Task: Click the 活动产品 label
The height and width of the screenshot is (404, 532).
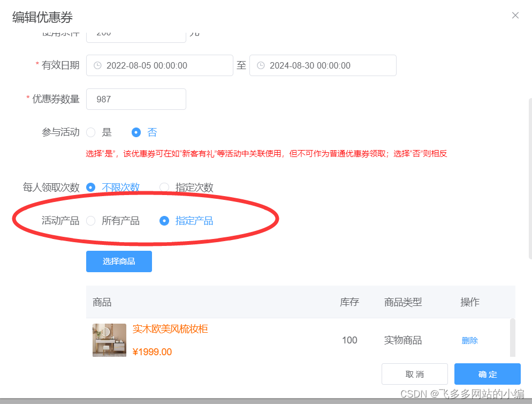Action: pos(60,221)
